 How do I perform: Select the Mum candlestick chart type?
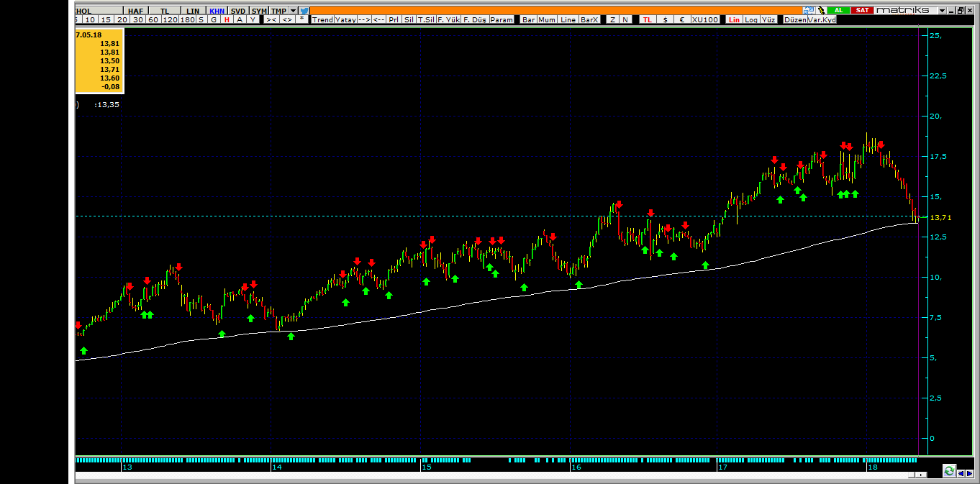pyautogui.click(x=547, y=19)
